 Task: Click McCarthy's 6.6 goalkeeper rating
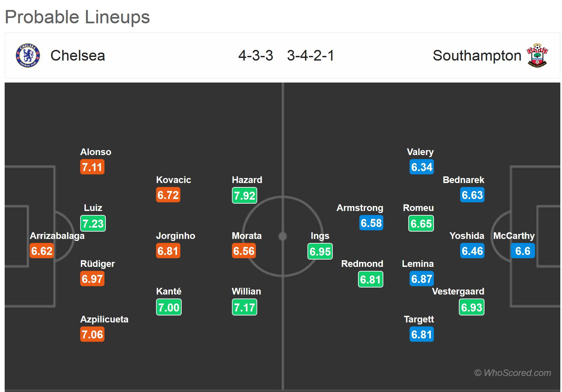coord(522,251)
